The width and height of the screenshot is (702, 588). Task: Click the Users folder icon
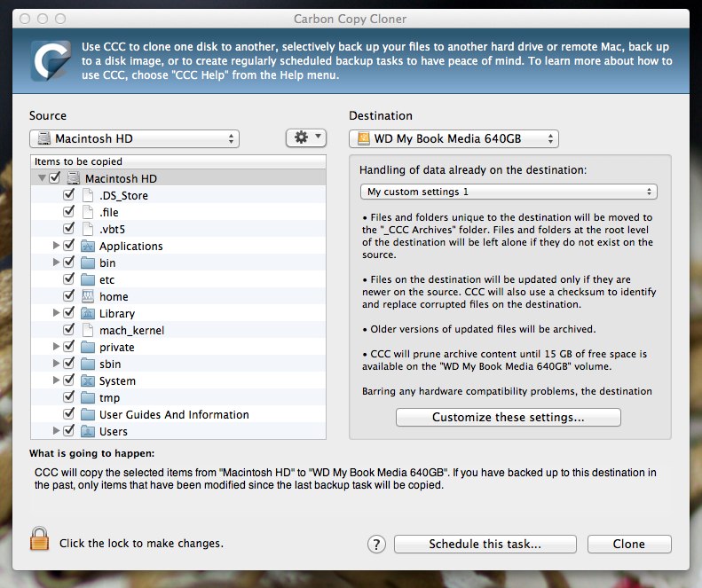88,431
